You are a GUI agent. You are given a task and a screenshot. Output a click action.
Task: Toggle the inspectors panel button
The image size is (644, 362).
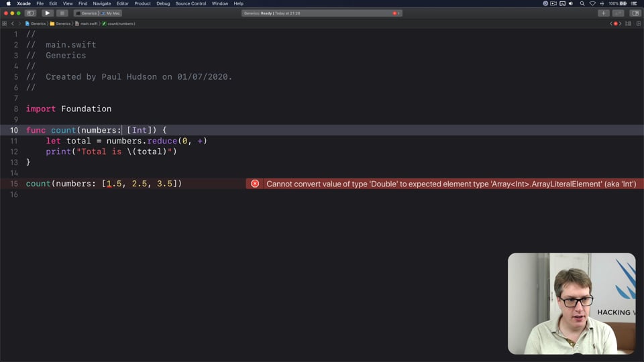pyautogui.click(x=635, y=13)
